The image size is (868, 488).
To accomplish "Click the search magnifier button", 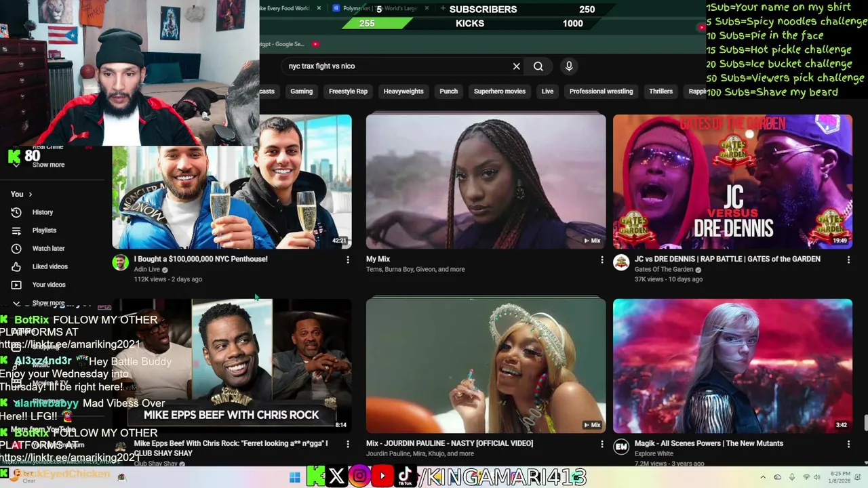I will (x=538, y=66).
